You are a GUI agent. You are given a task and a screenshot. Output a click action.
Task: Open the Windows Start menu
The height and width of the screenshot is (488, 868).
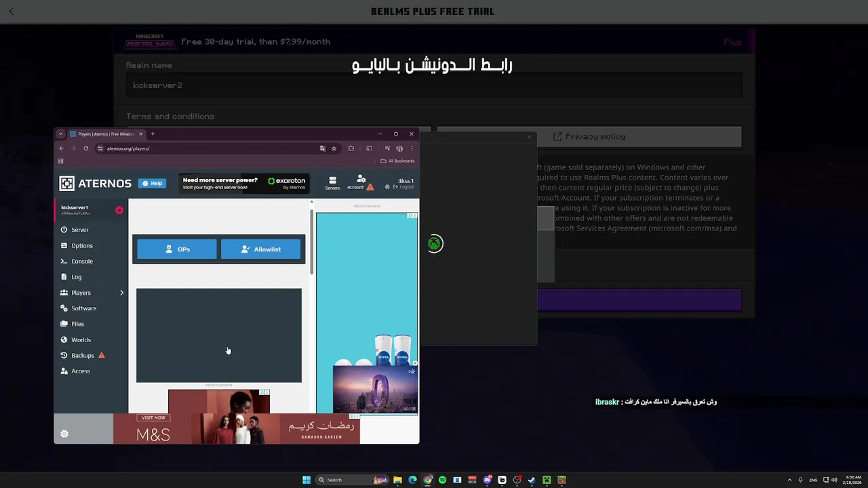point(307,480)
